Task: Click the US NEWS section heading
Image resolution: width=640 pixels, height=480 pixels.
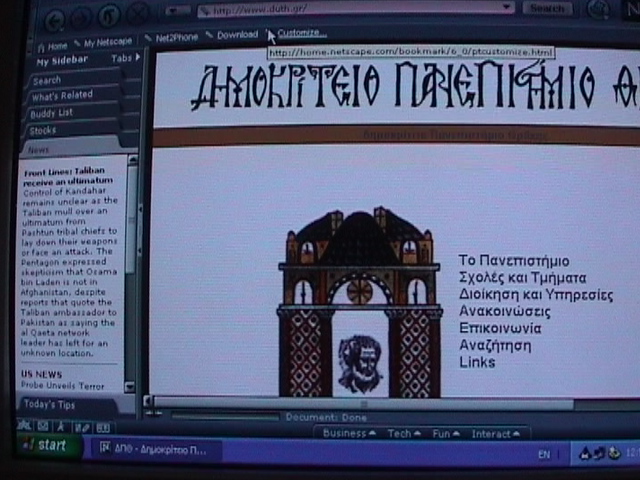Action: [x=42, y=374]
